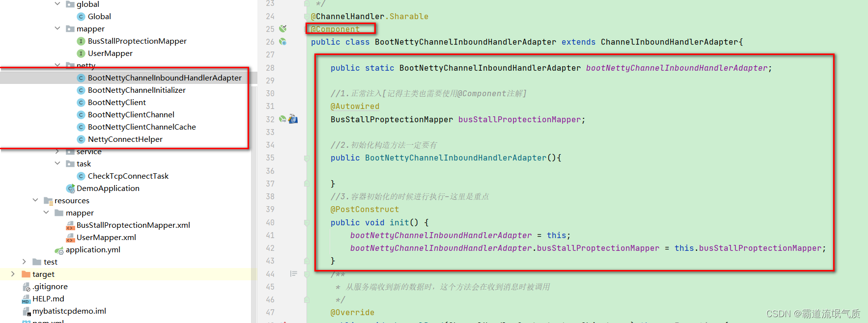Click the @Component annotation in code
Screen dimensions: 868x323
[336, 29]
